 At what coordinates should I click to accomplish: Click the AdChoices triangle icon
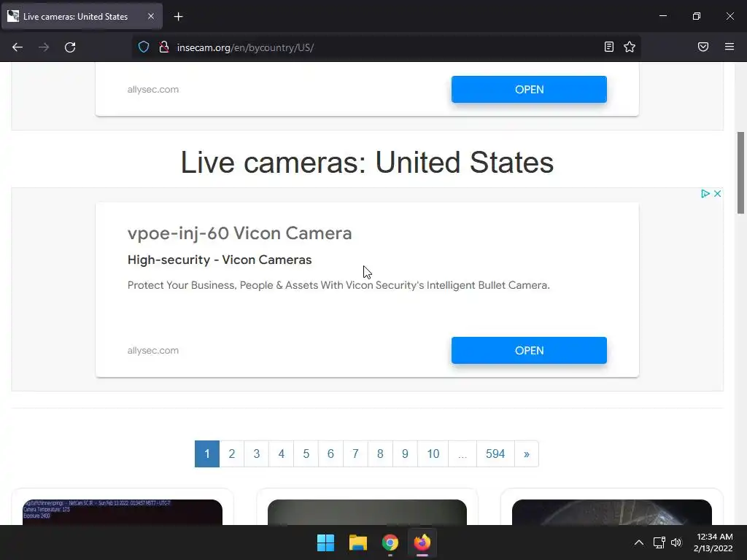705,193
